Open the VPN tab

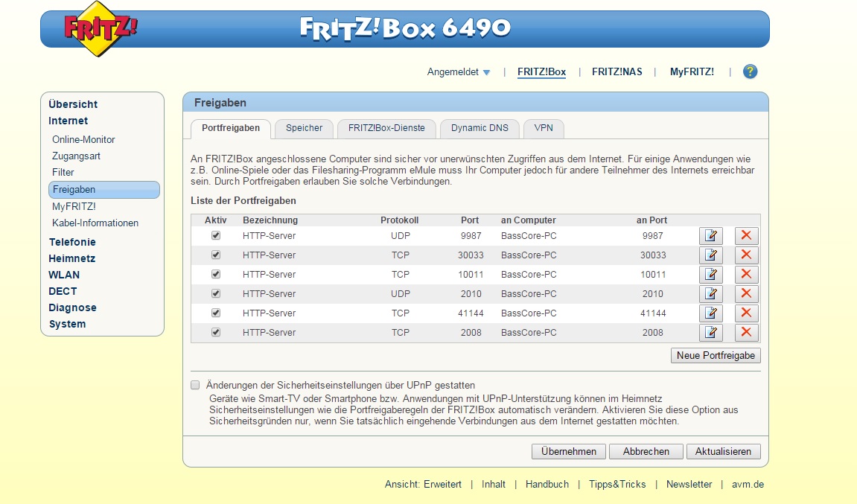click(544, 129)
